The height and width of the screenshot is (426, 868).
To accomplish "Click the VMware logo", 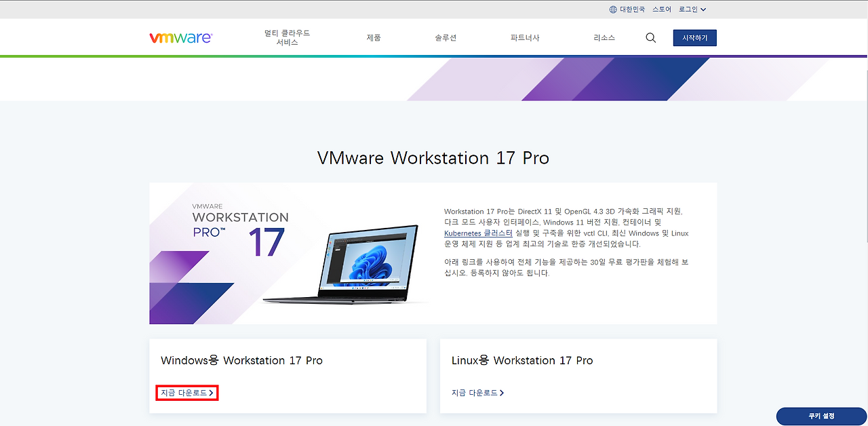I will pyautogui.click(x=180, y=37).
